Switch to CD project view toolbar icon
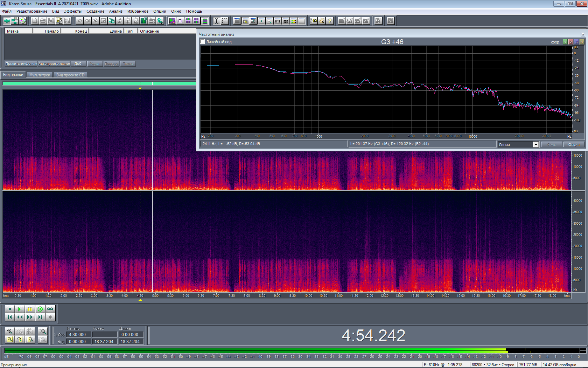588x368 pixels. 23,21
